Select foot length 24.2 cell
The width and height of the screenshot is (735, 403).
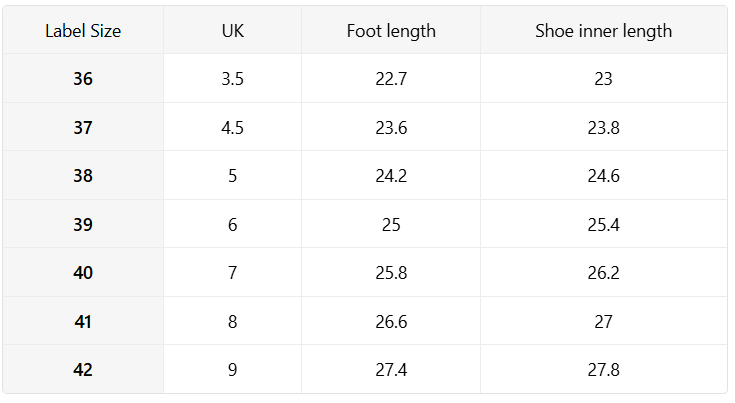pyautogui.click(x=391, y=176)
